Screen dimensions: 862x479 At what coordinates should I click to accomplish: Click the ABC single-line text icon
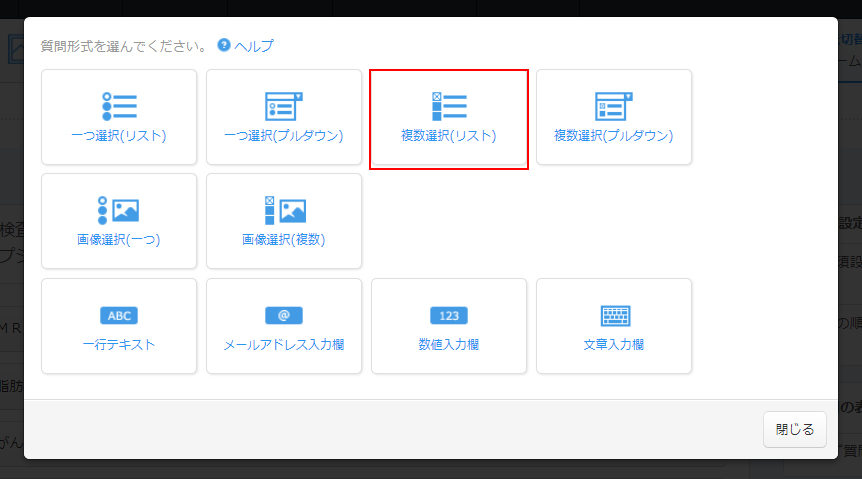click(x=119, y=316)
